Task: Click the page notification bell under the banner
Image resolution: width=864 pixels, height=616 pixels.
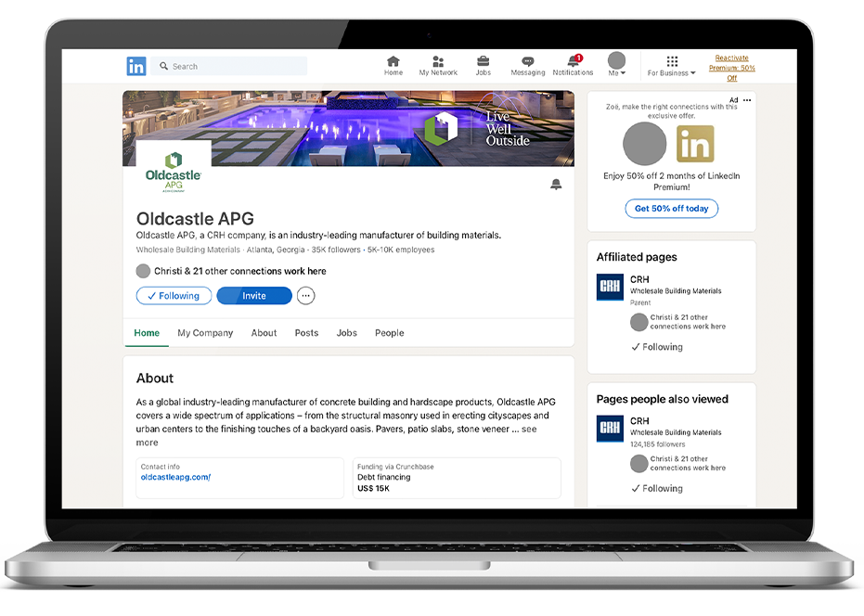Action: [556, 184]
